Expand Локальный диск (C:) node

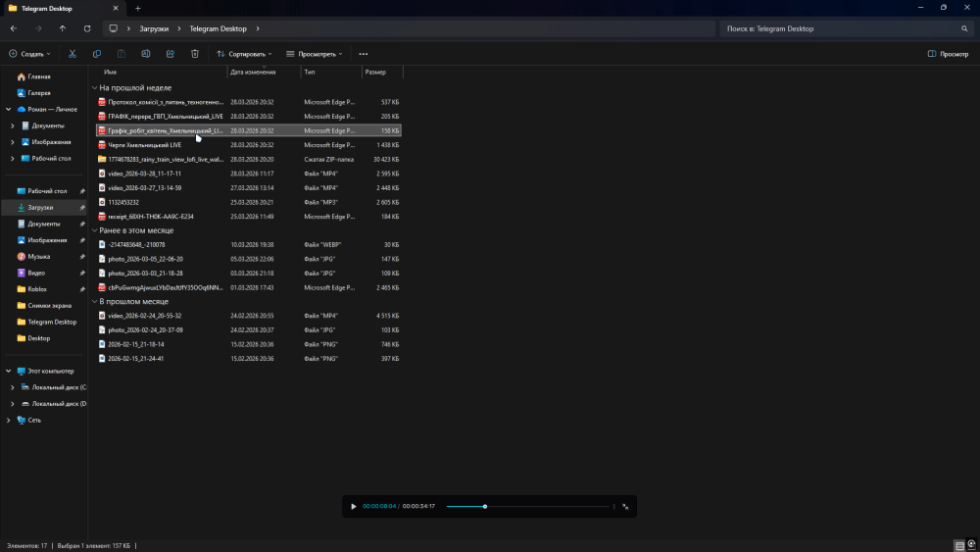(13, 387)
